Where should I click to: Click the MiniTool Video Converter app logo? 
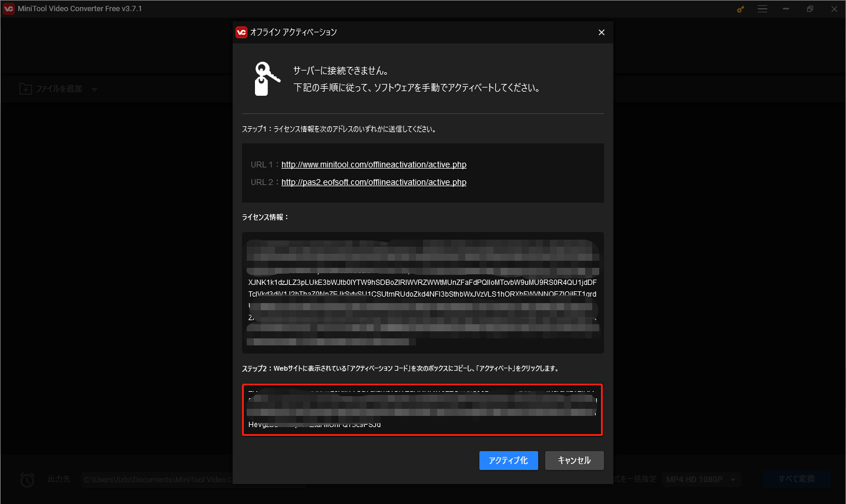(x=8, y=9)
